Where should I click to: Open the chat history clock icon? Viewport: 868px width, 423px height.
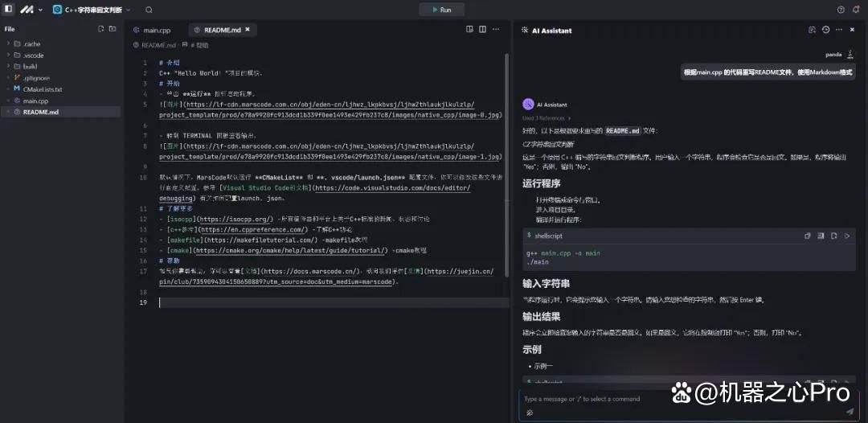826,30
